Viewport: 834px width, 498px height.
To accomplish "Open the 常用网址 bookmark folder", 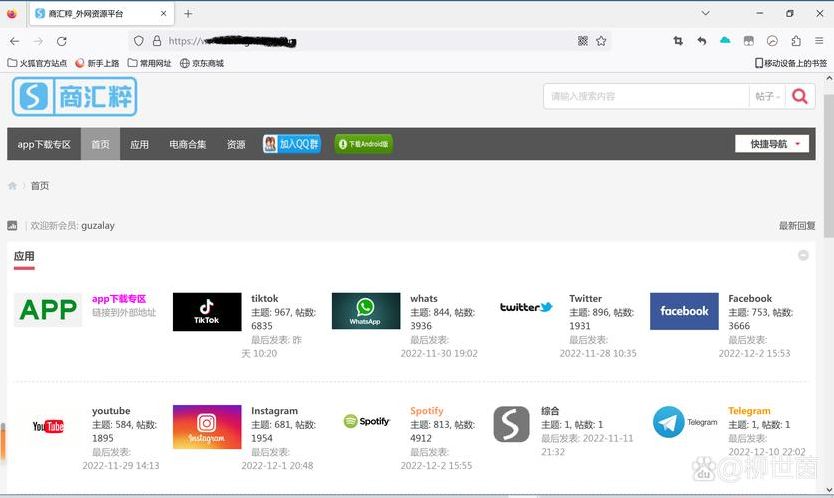I will pos(149,63).
